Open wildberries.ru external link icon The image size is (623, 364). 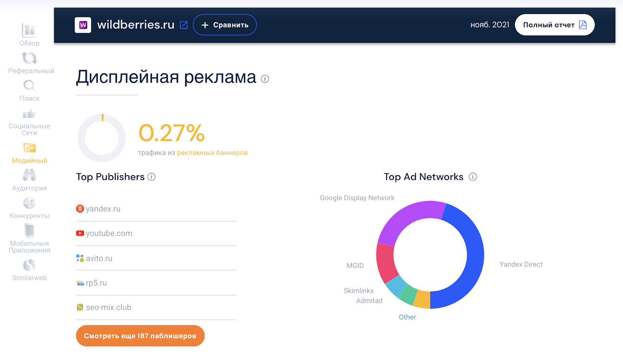pos(184,25)
